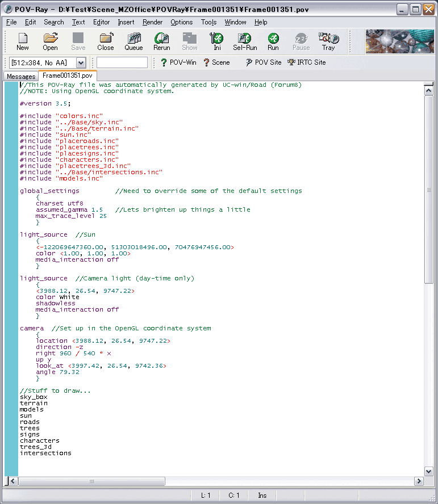Click the 'max_trace_level 25' line
This screenshot has width=438, height=504.
(x=71, y=216)
